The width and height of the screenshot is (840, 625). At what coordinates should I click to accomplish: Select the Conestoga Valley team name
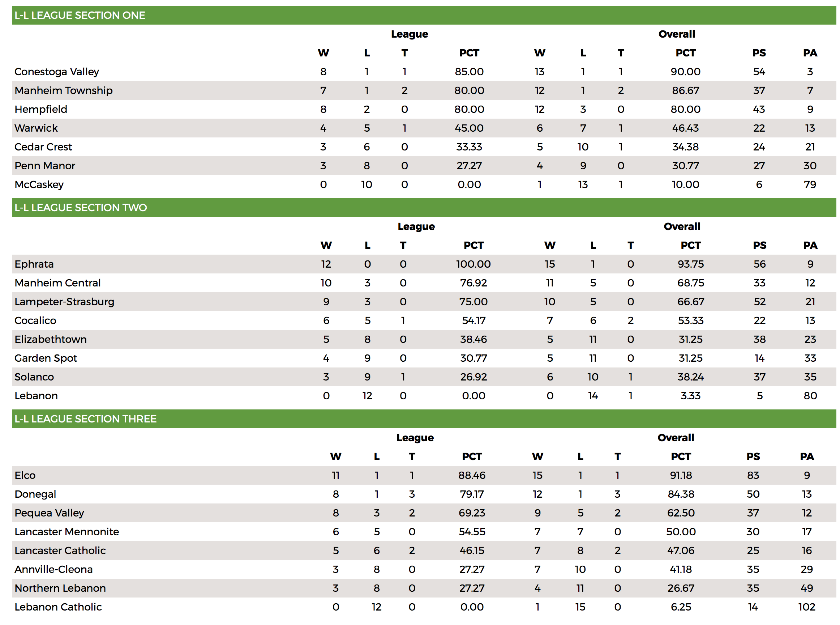[57, 72]
